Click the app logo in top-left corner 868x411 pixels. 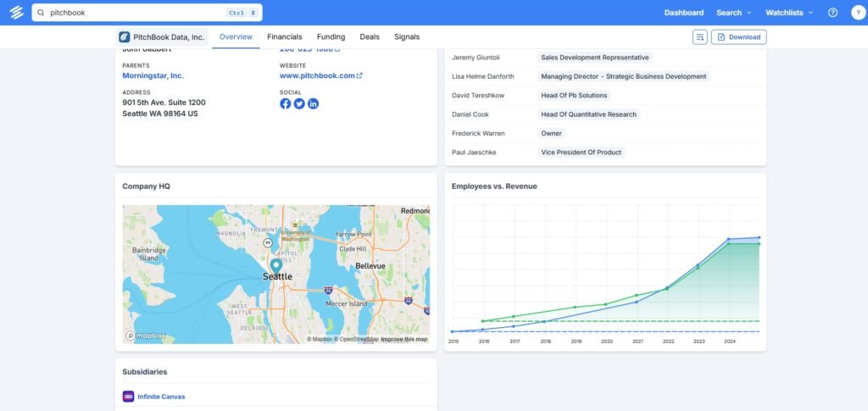click(x=16, y=13)
